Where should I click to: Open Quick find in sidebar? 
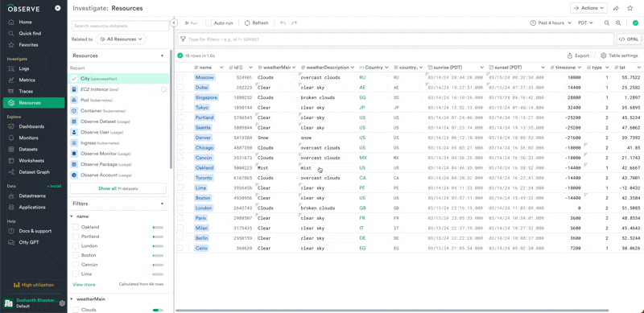[x=30, y=33]
